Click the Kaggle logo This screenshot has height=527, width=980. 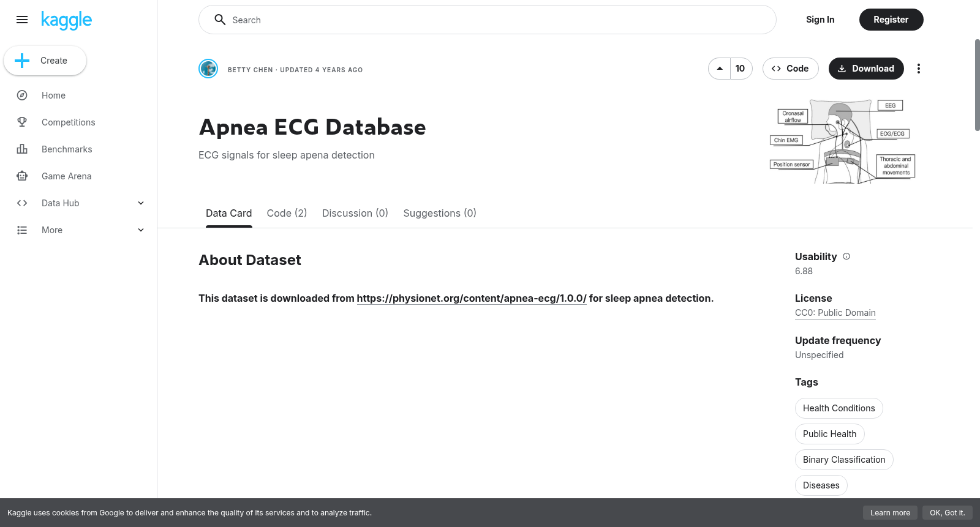click(66, 20)
